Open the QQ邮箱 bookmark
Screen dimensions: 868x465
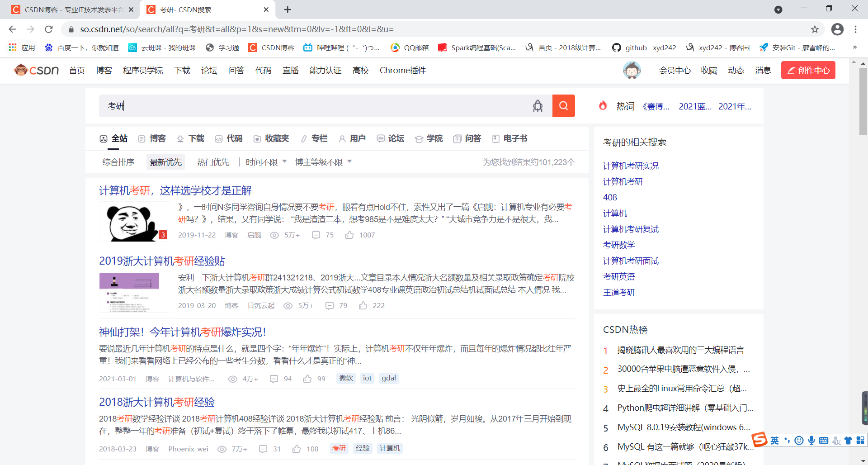[410, 47]
